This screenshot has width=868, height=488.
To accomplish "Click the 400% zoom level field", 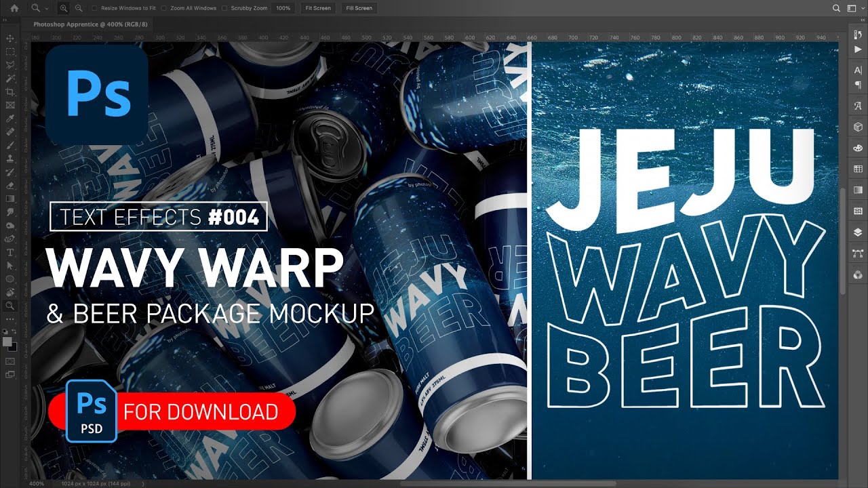I will point(37,483).
